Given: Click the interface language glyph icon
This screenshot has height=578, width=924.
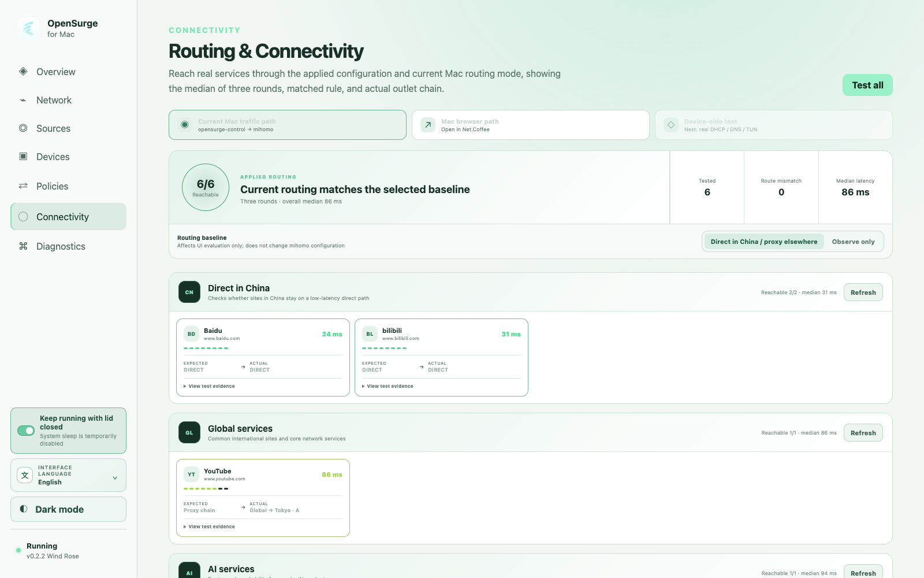Looking at the screenshot, I should 25,475.
